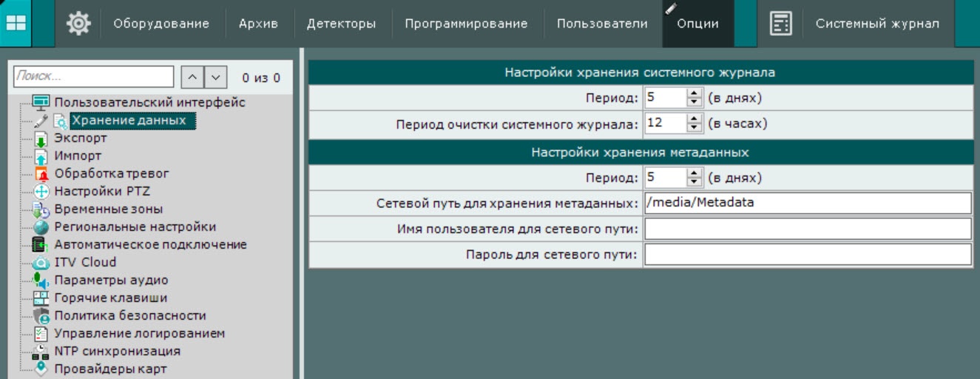The image size is (980, 379).
Task: Click the Настройки PTZ crosshair icon
Action: click(41, 192)
